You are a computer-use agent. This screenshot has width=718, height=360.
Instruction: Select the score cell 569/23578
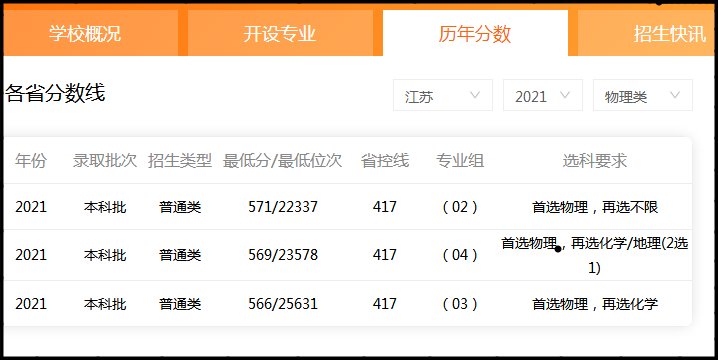[283, 255]
